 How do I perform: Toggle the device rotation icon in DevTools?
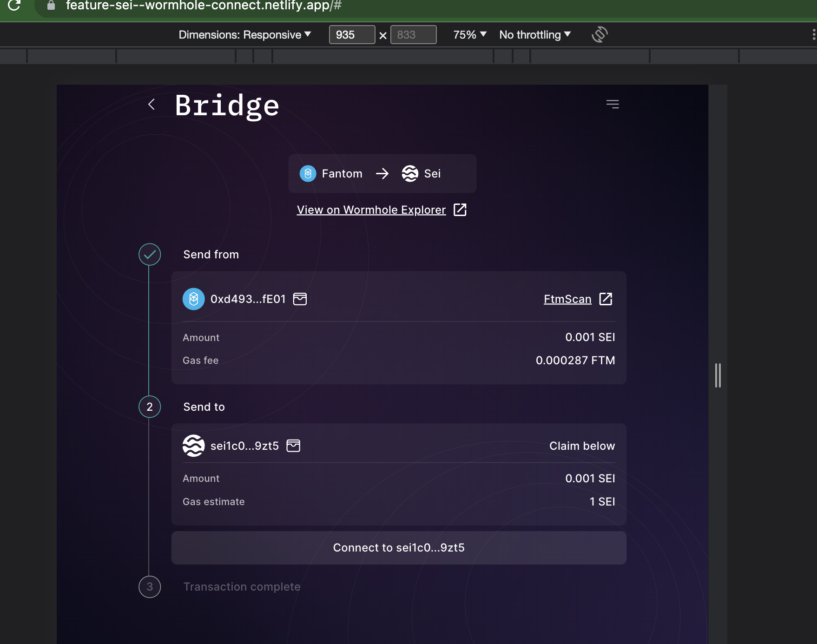tap(600, 34)
